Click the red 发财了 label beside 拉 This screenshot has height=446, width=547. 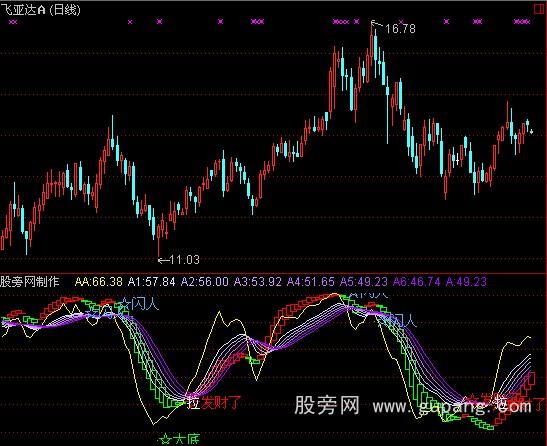tap(221, 403)
